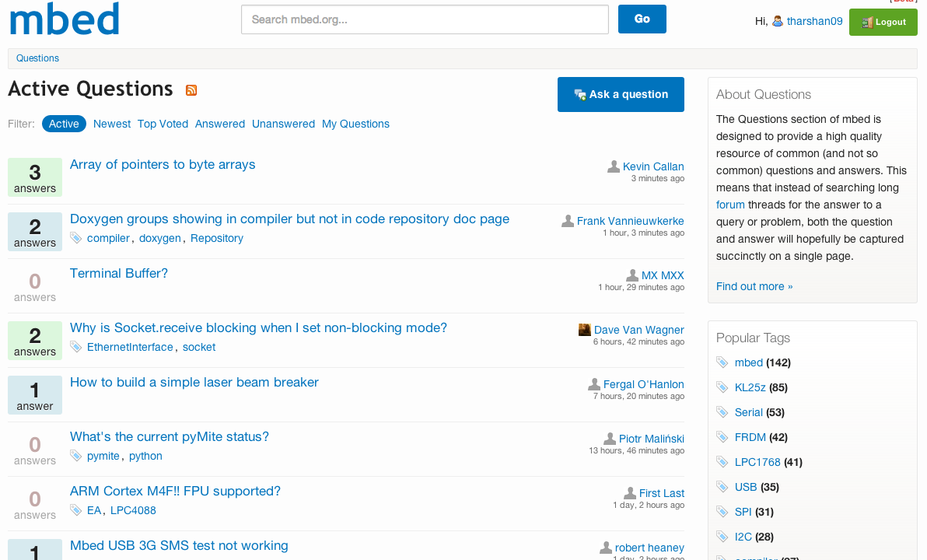The image size is (927, 560).
Task: Switch to Newest filter
Action: click(112, 124)
